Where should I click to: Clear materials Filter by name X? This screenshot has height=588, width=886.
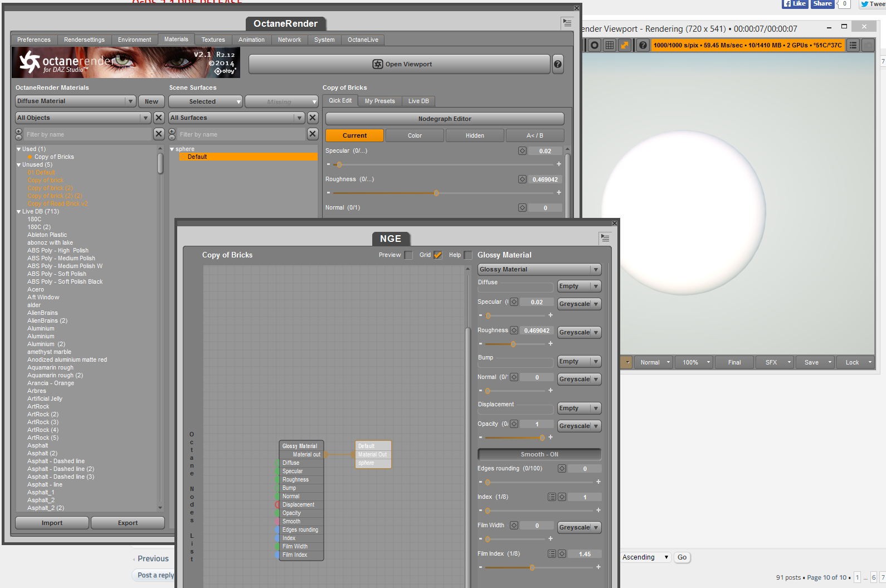(159, 134)
